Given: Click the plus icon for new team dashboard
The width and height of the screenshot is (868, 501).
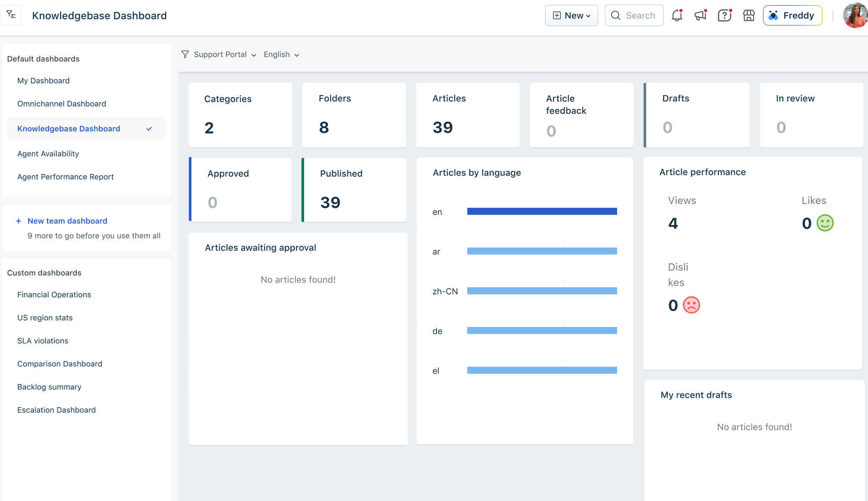Looking at the screenshot, I should click(19, 221).
